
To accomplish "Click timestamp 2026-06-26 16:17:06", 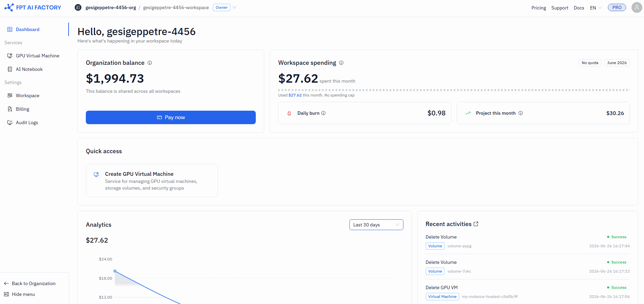I will click(609, 297).
